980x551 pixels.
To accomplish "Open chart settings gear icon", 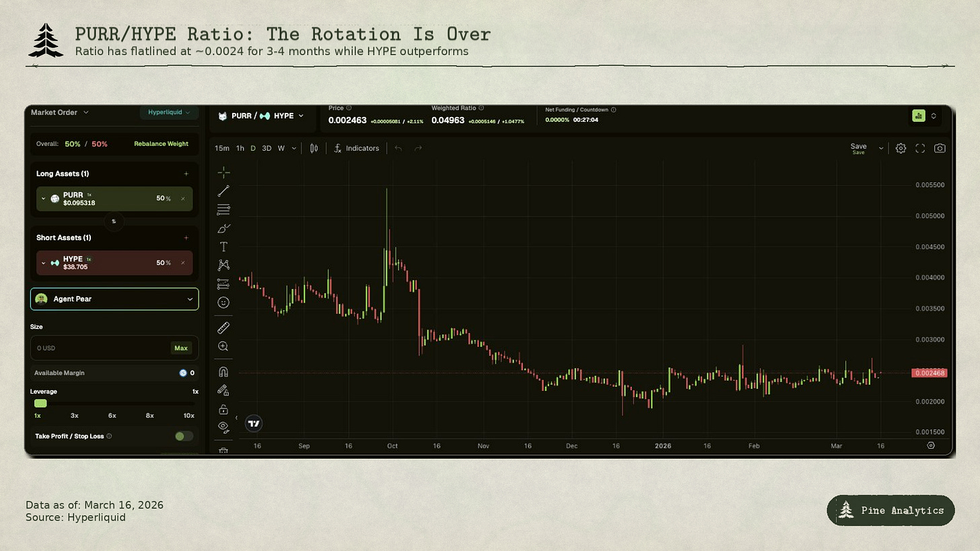I will coord(901,148).
